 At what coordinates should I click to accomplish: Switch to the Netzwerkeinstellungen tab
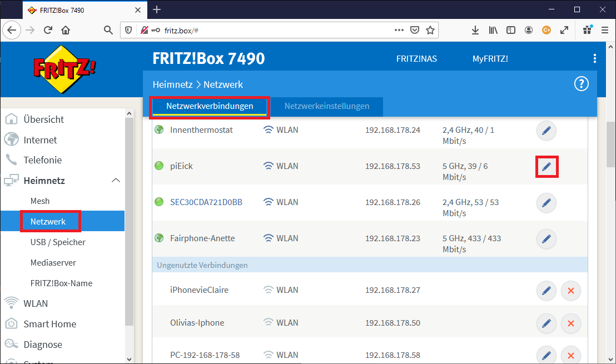pos(327,106)
